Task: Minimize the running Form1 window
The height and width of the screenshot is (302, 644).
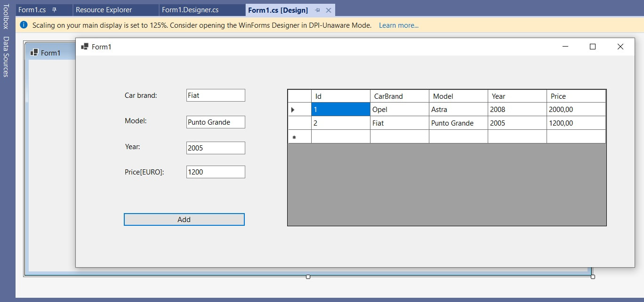Action: [565, 47]
